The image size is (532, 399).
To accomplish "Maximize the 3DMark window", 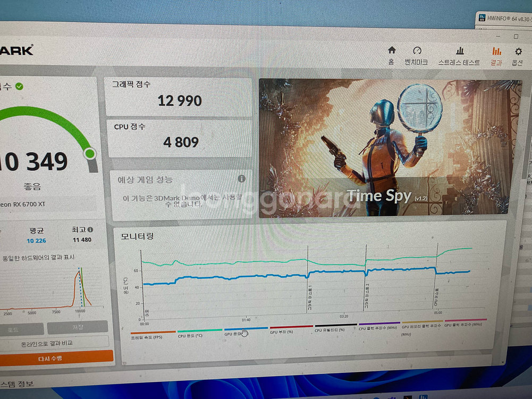I will [516, 36].
